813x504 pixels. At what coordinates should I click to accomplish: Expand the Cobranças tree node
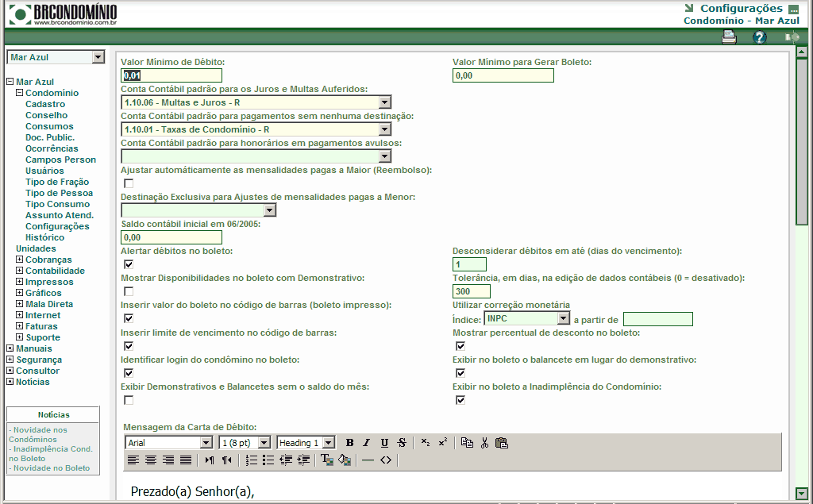(19, 260)
